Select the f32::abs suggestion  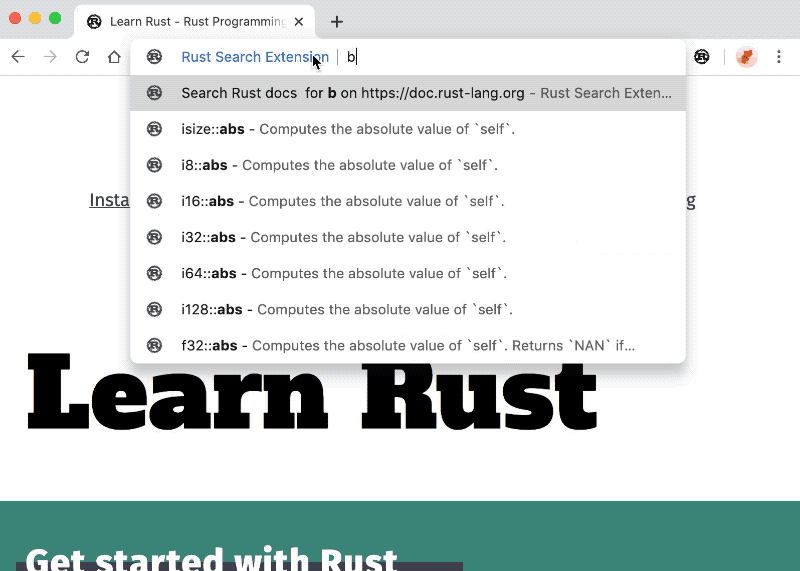pos(408,345)
